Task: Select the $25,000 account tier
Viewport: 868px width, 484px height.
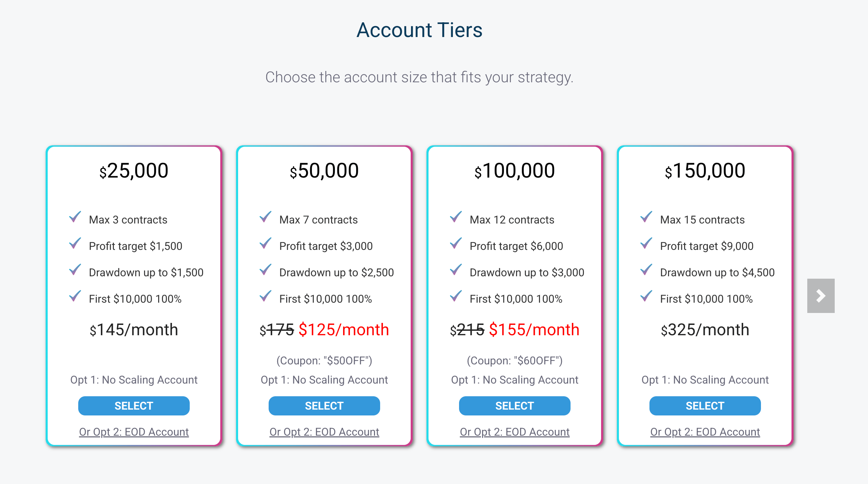Action: click(x=134, y=406)
